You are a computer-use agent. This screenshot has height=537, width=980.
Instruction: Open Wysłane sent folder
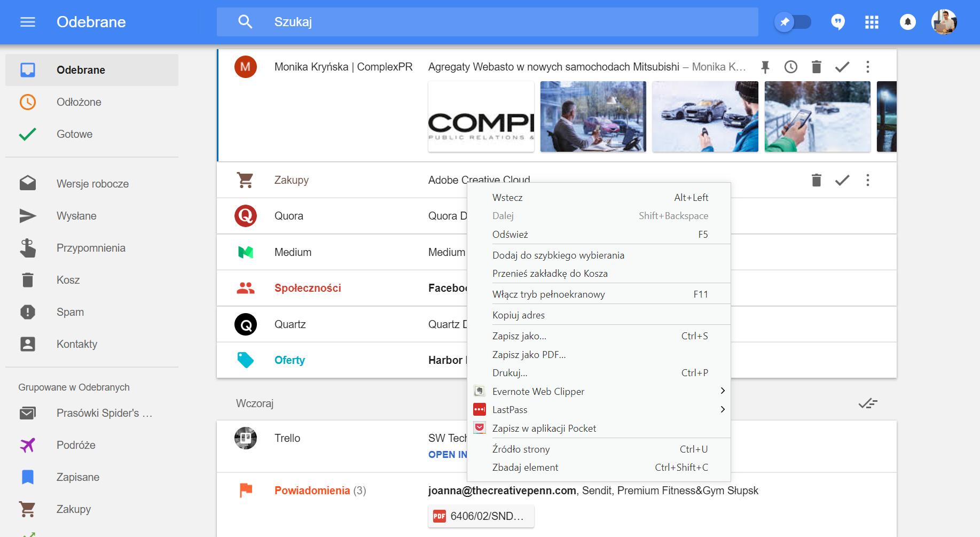point(92,216)
